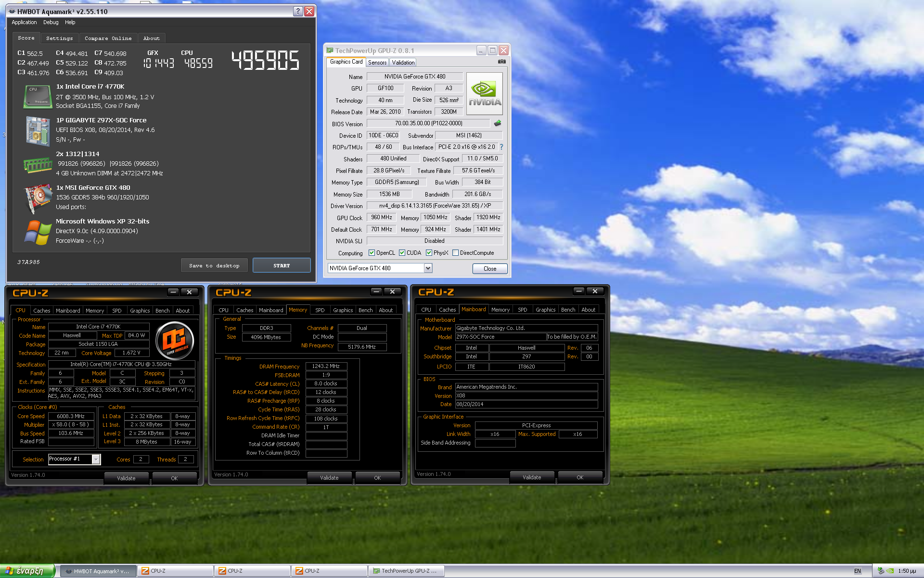Open the Help menu in Aquamark
This screenshot has height=578, width=924.
point(70,23)
